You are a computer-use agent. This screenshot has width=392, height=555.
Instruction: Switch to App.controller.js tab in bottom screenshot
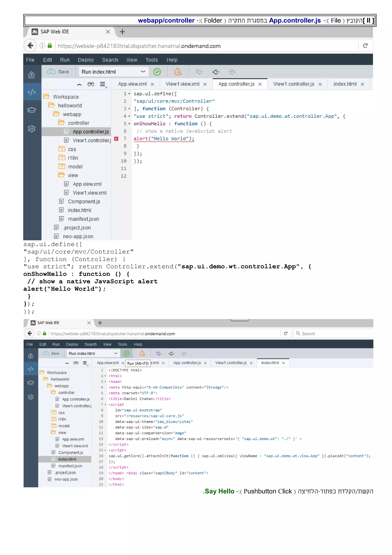(x=187, y=363)
